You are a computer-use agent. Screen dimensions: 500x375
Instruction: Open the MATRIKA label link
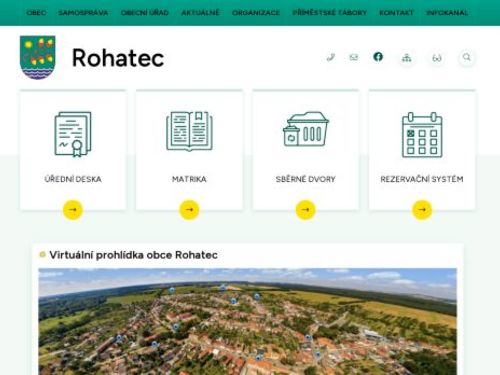click(x=189, y=179)
